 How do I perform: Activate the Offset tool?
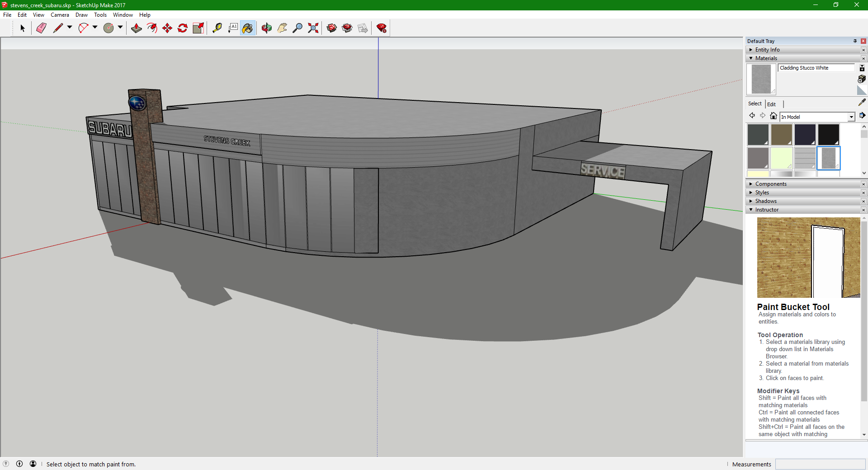(x=152, y=28)
